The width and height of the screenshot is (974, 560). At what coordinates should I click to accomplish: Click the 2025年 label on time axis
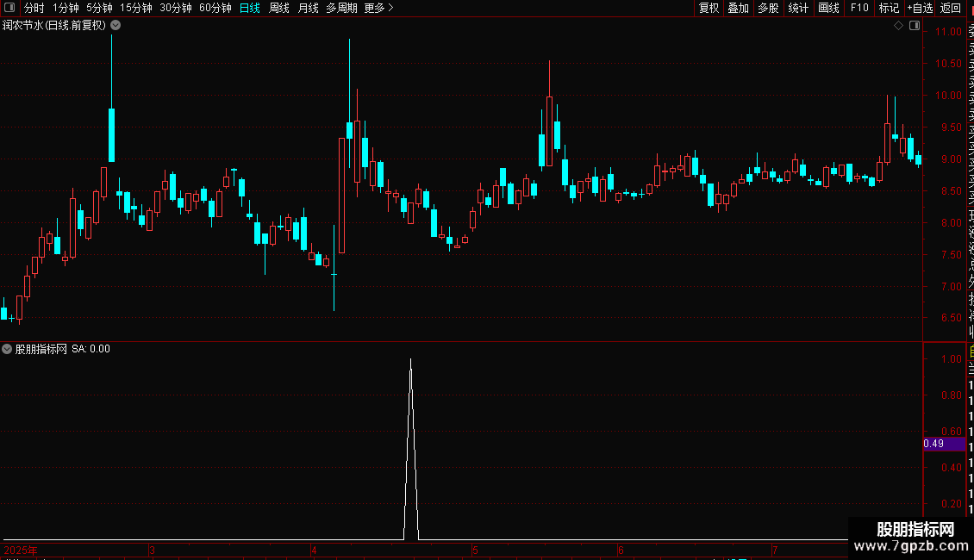click(x=21, y=550)
